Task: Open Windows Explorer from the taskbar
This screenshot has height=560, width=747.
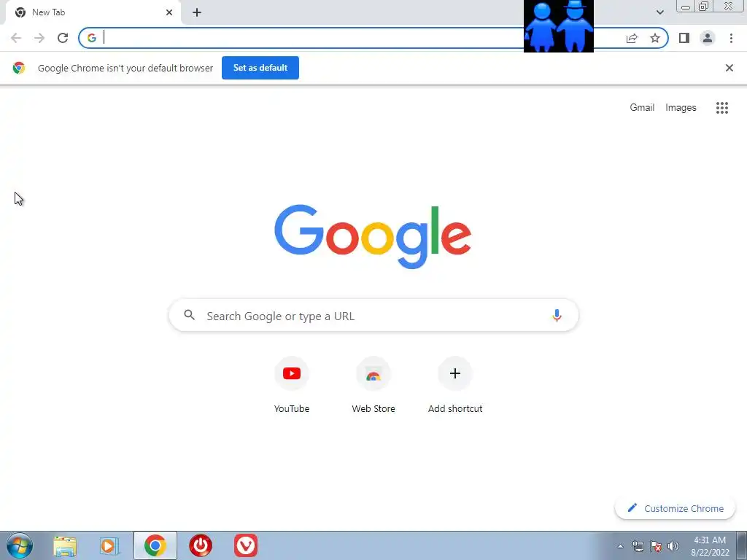Action: pos(65,545)
